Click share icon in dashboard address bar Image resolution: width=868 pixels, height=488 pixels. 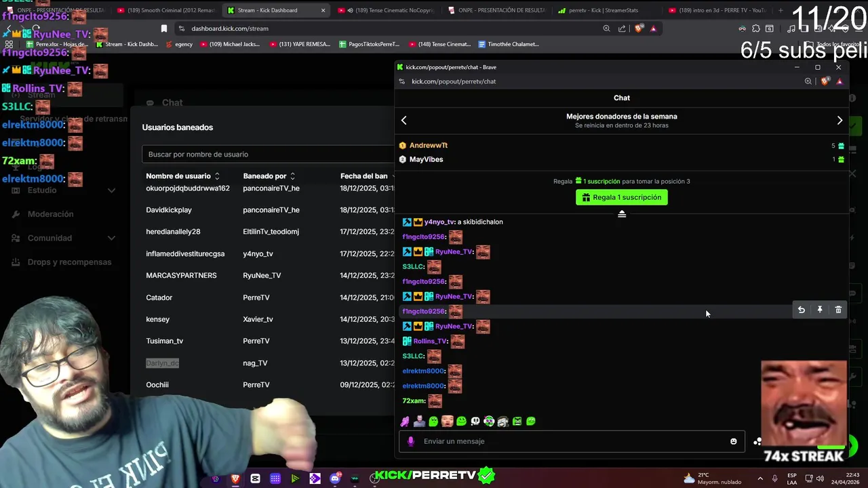622,28
